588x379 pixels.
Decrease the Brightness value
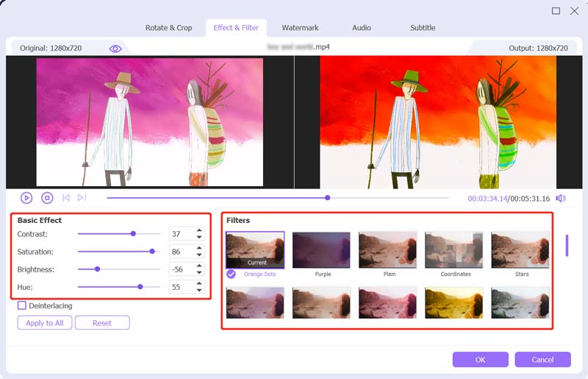[199, 272]
